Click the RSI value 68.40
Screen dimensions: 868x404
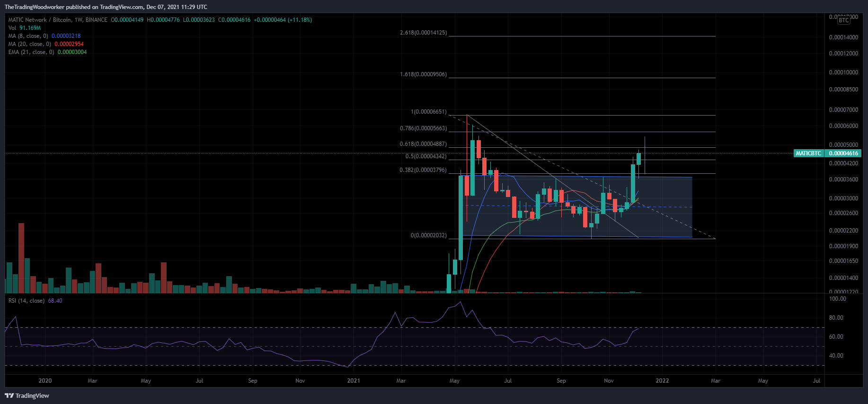(55, 301)
